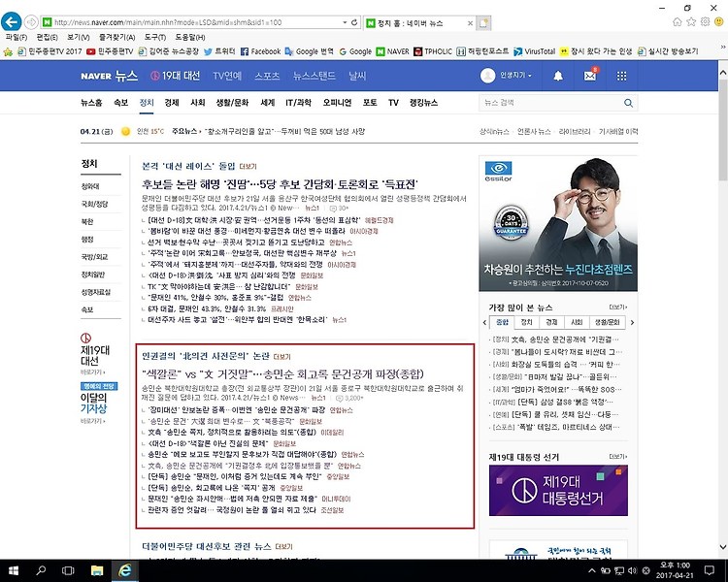Open 청와대 in the politics sidebar
728x582 pixels.
90,186
